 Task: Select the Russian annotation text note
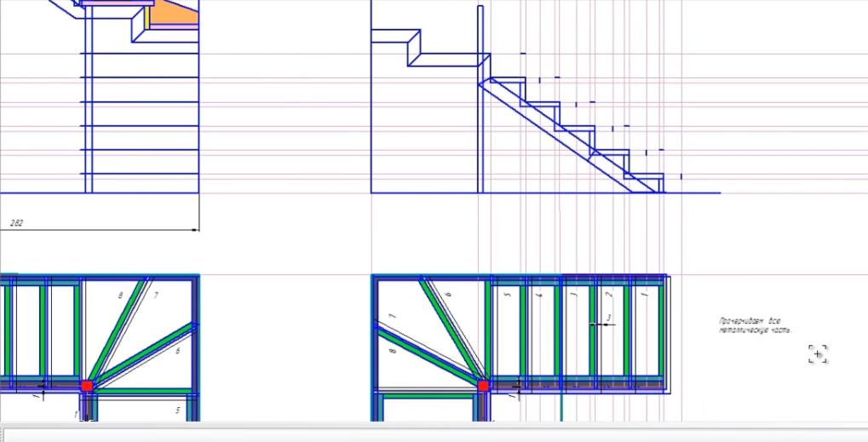pos(756,324)
